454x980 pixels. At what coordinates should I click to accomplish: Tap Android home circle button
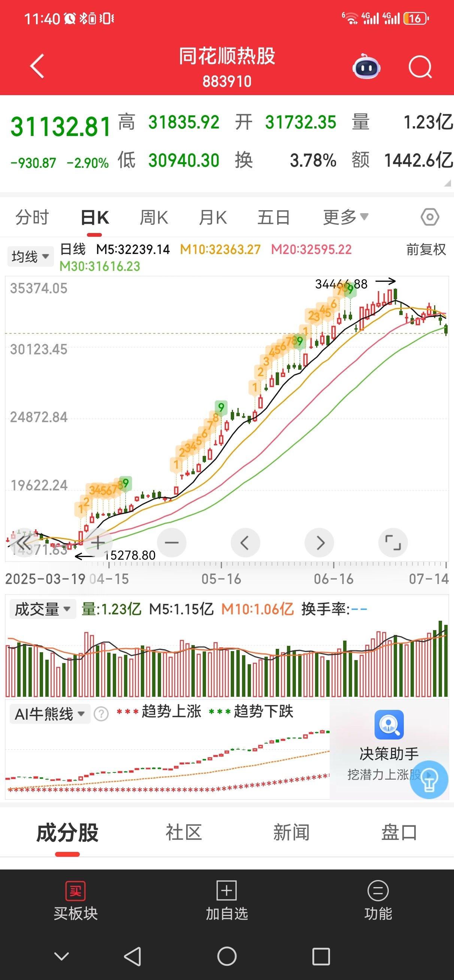click(x=227, y=956)
